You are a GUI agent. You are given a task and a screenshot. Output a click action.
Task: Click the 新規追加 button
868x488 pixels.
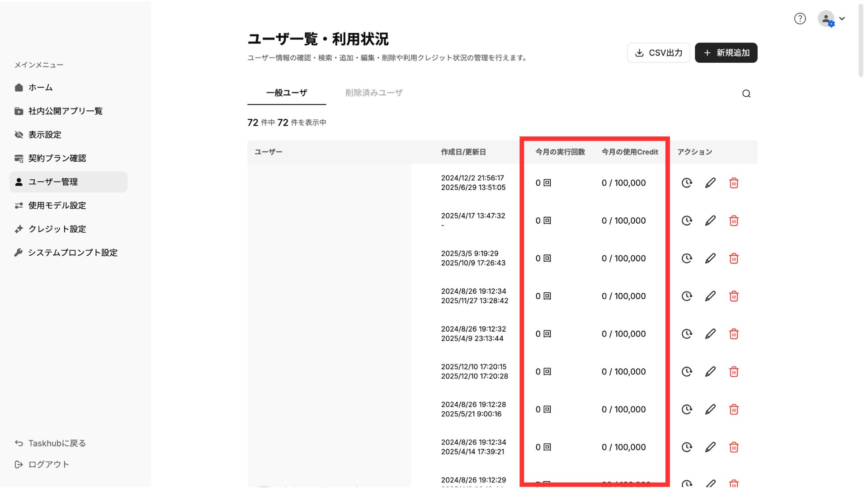pos(726,53)
